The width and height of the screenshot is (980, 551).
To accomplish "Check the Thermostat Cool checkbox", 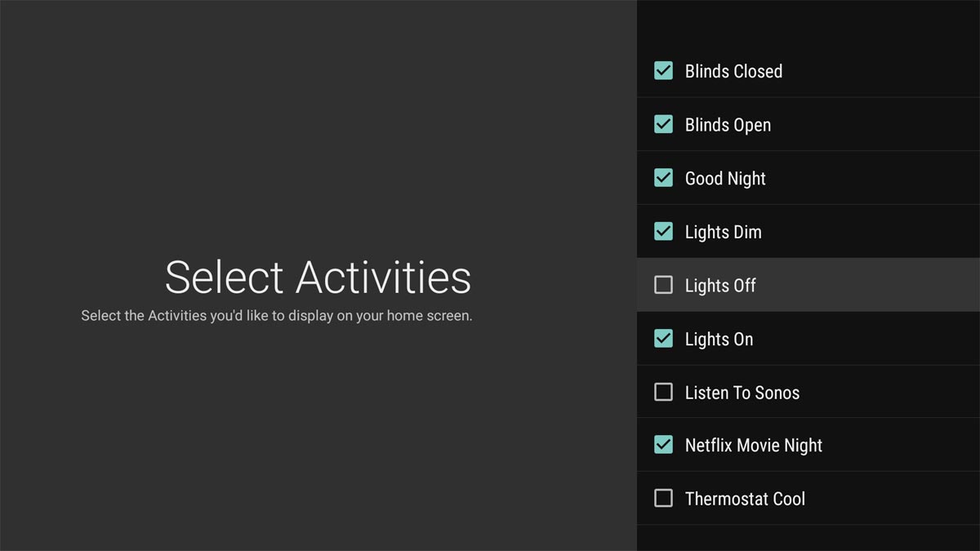I will [663, 498].
